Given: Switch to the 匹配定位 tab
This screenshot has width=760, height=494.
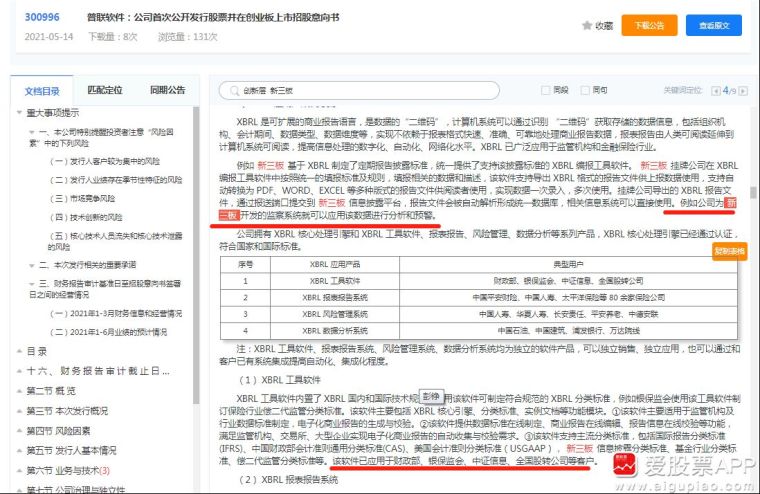Looking at the screenshot, I should [105, 90].
